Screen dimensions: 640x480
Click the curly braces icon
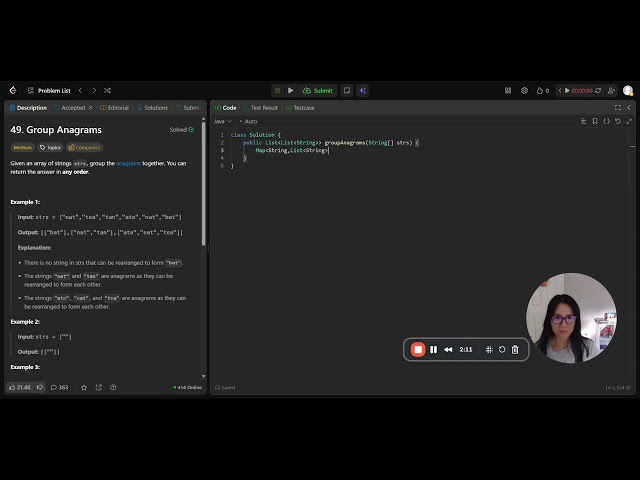pos(607,121)
